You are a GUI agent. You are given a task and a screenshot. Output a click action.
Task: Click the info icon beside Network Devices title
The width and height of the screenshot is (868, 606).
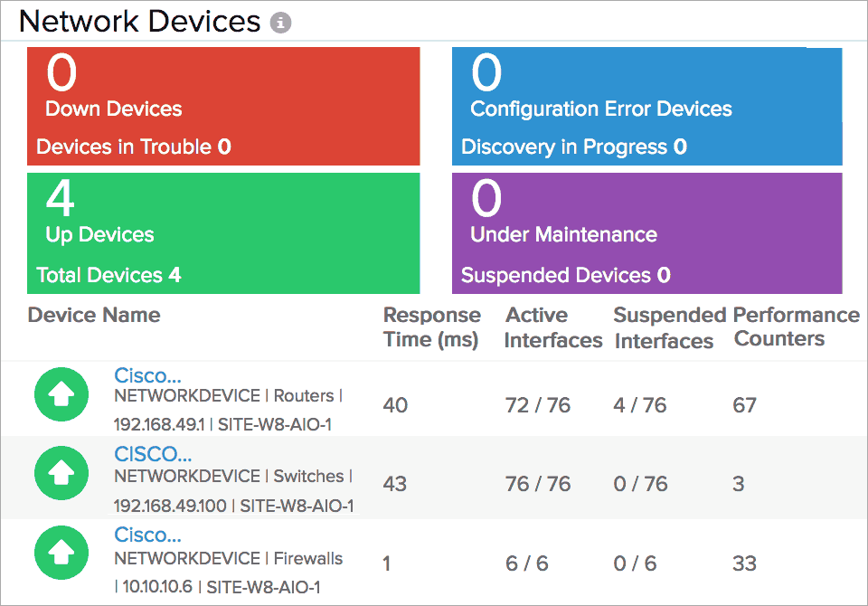point(279,21)
